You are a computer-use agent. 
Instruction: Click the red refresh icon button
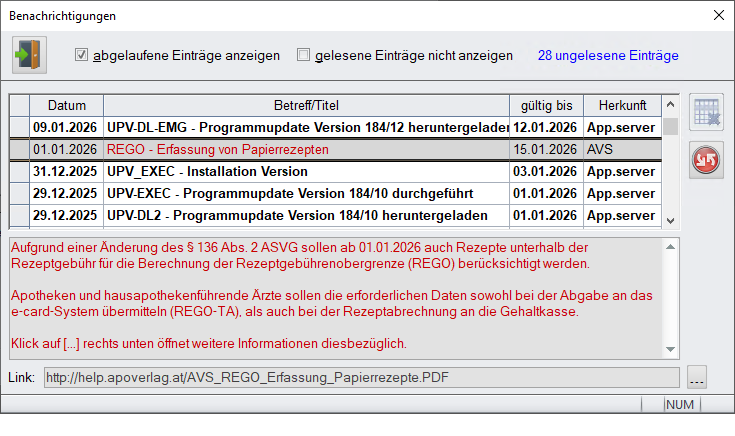click(x=707, y=161)
